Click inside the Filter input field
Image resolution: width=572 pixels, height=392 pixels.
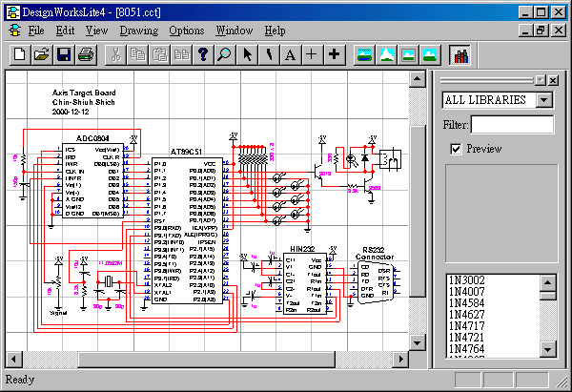[x=512, y=125]
